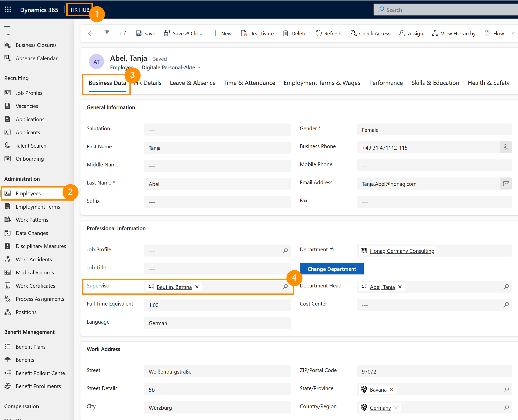
Task: Click the phone call icon beside Business Phone
Action: coord(506,148)
